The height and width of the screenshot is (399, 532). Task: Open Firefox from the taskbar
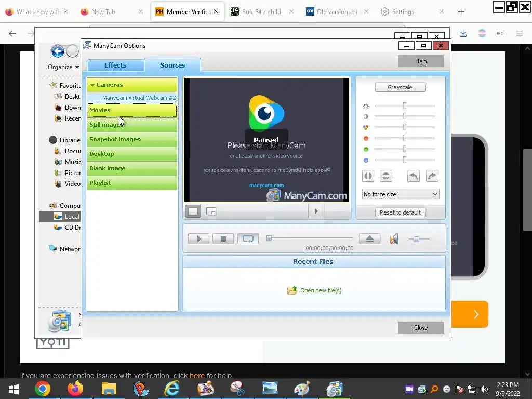coord(75,389)
